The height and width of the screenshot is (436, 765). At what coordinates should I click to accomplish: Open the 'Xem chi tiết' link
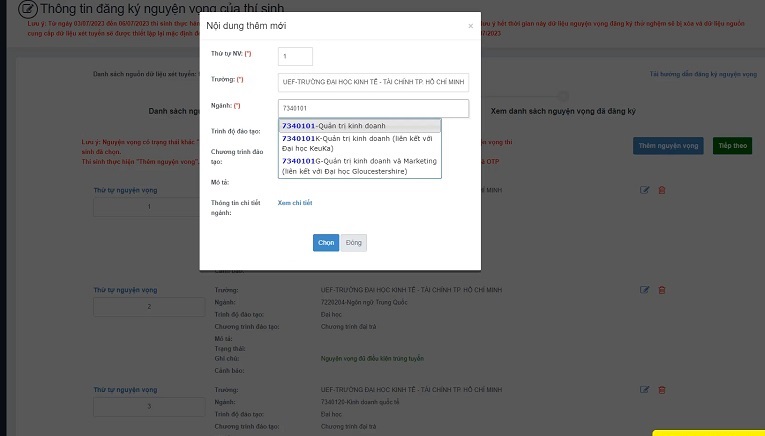(x=295, y=203)
